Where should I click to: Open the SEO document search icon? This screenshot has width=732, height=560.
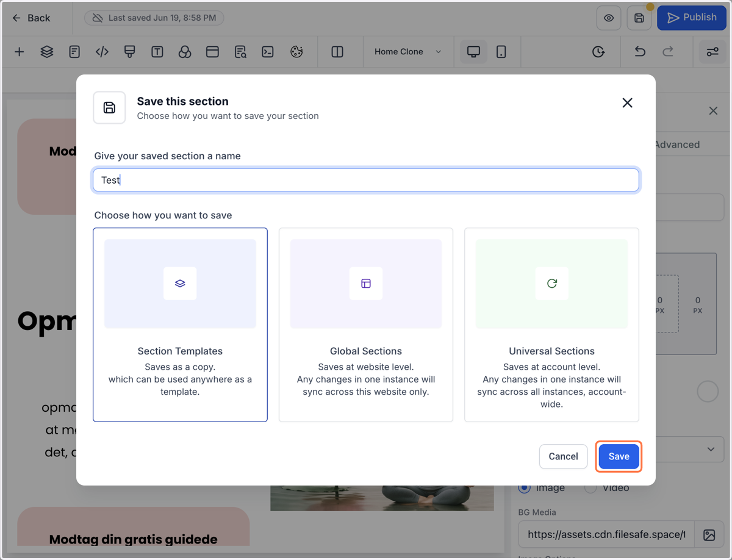pos(240,52)
